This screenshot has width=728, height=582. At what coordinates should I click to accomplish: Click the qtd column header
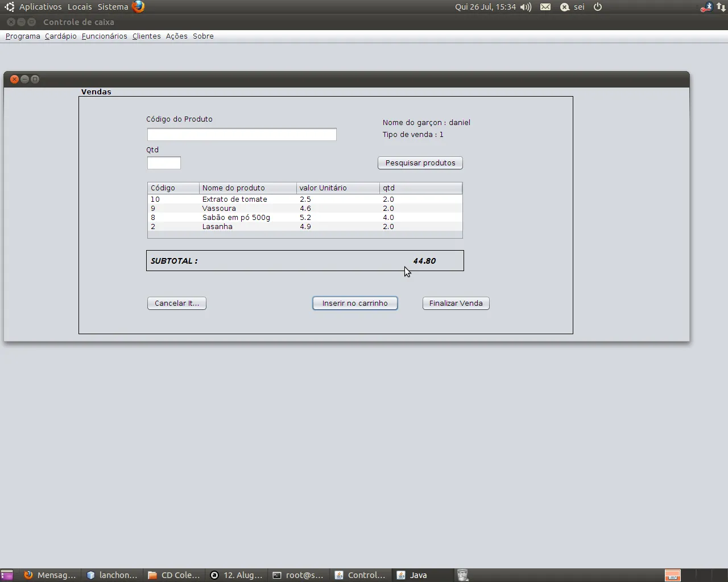(x=421, y=188)
